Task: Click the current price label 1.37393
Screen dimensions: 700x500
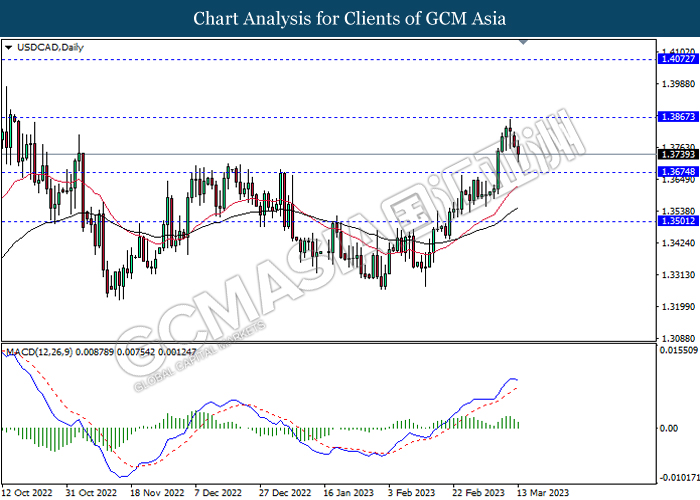Action: click(678, 154)
